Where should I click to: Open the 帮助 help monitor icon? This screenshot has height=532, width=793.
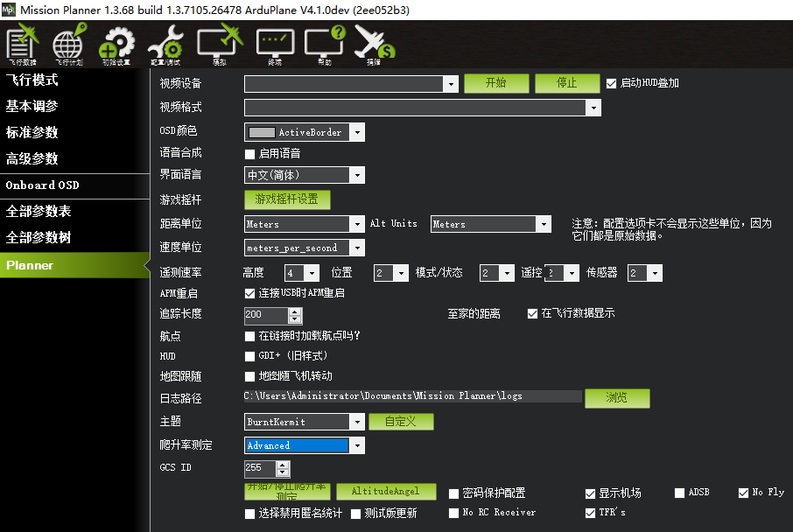coord(325,45)
